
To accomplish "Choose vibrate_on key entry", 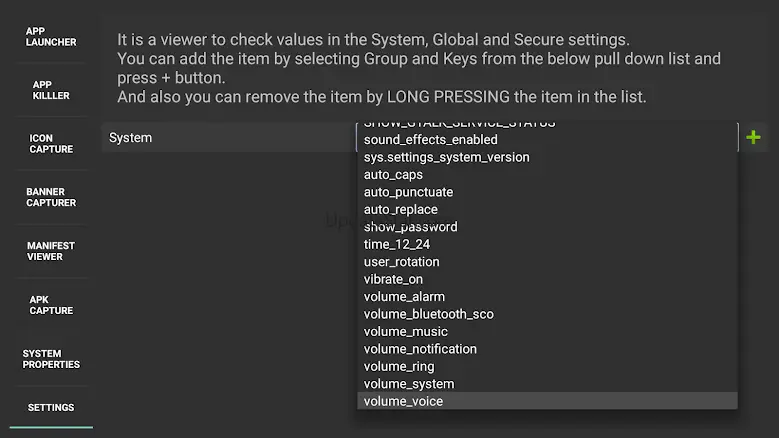I will [546, 279].
